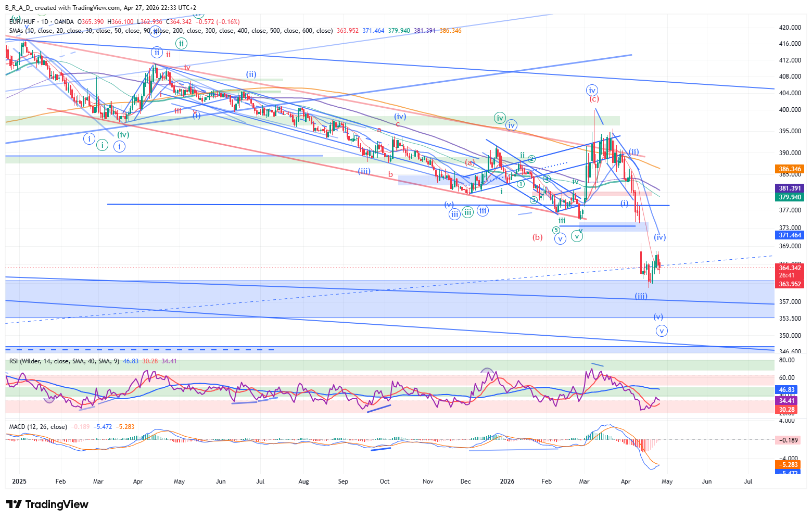The image size is (812, 520).
Task: Click the blue 371.464 price tag
Action: coord(790,235)
